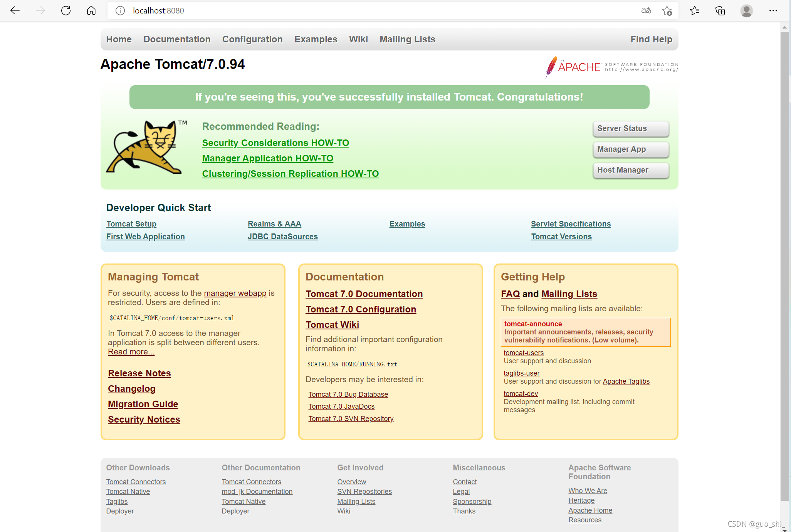Screen dimensions: 791x532
Task: Open Tomcat 7.0 Configuration link
Action: tap(361, 309)
